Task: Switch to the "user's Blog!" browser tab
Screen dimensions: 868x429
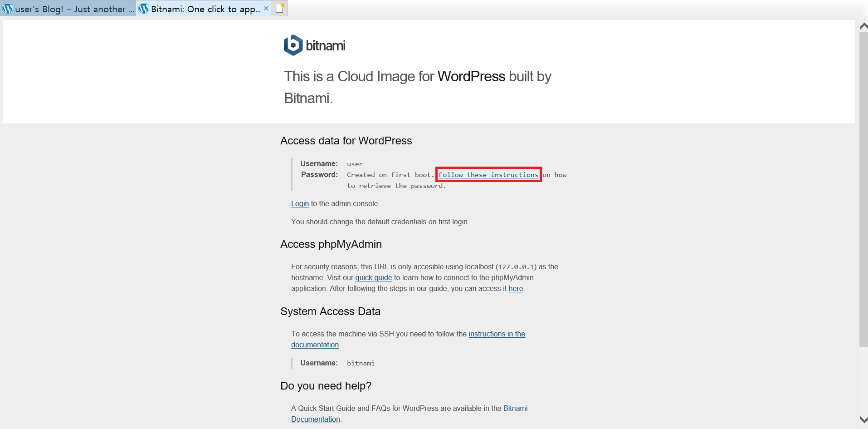Action: [x=68, y=9]
